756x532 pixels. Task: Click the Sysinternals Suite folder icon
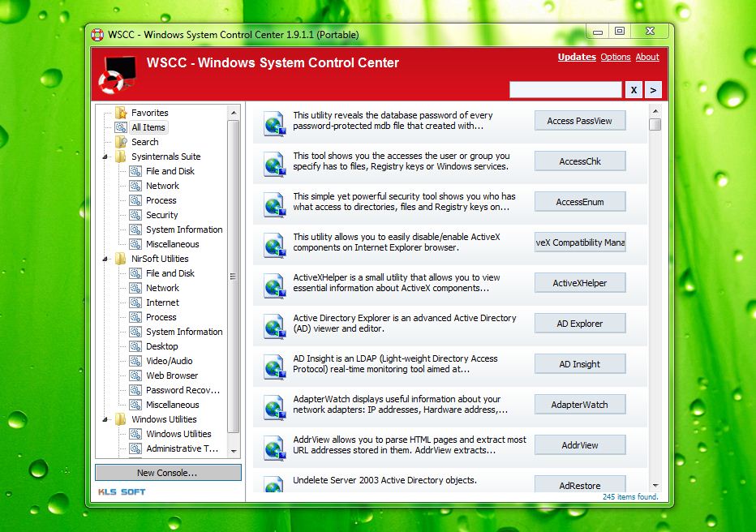(121, 157)
